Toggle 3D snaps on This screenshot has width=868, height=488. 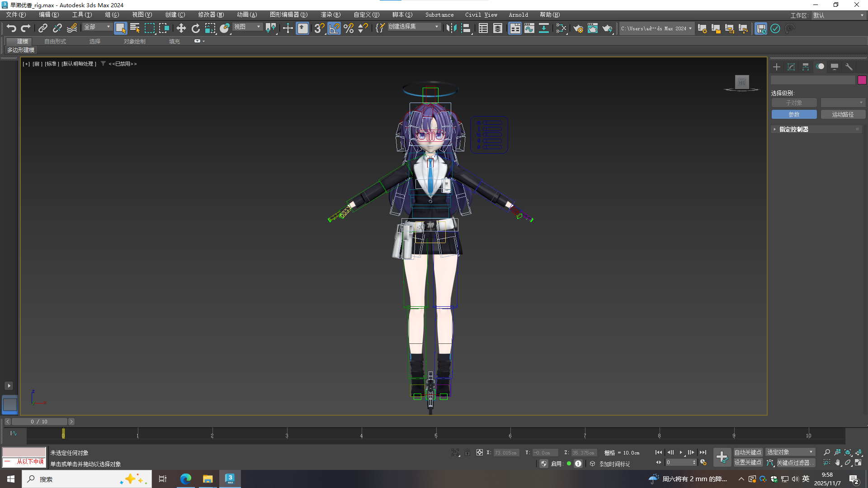(319, 28)
